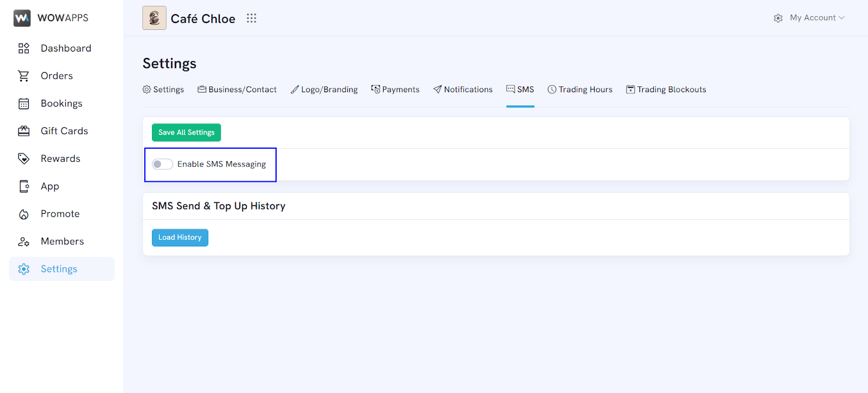This screenshot has width=868, height=393.
Task: Click the Members people icon
Action: [24, 242]
